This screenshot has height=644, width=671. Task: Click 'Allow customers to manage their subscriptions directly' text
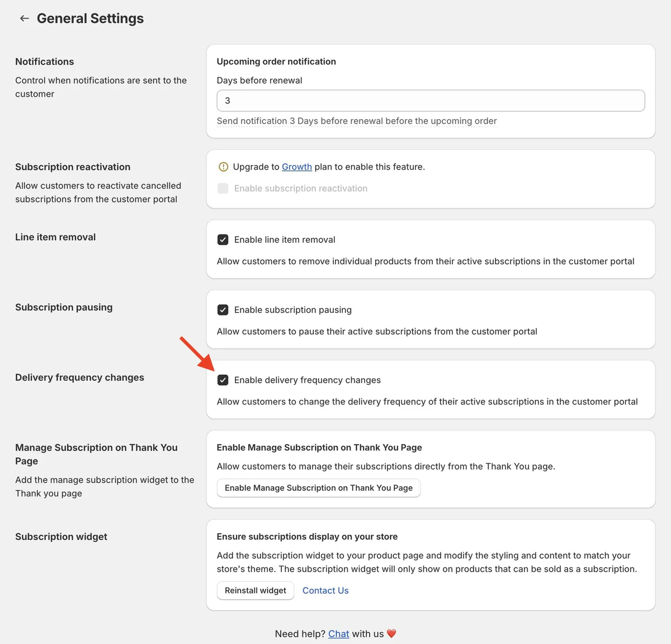(386, 467)
